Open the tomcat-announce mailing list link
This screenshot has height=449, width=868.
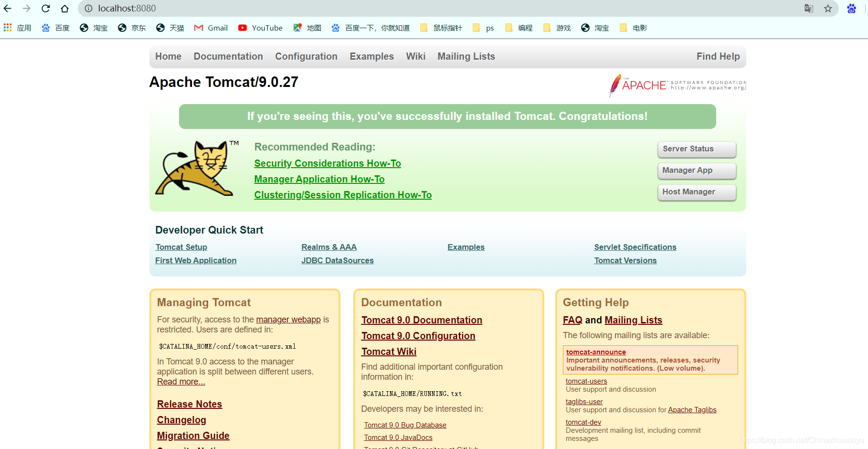click(x=596, y=352)
